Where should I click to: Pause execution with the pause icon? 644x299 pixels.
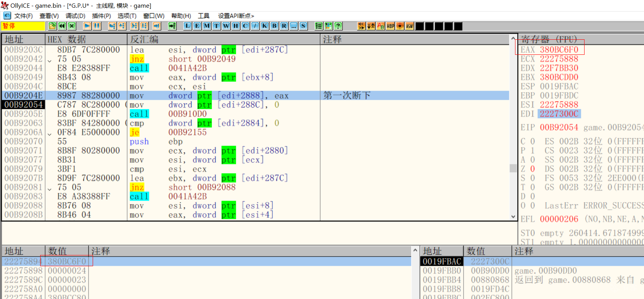point(97,26)
